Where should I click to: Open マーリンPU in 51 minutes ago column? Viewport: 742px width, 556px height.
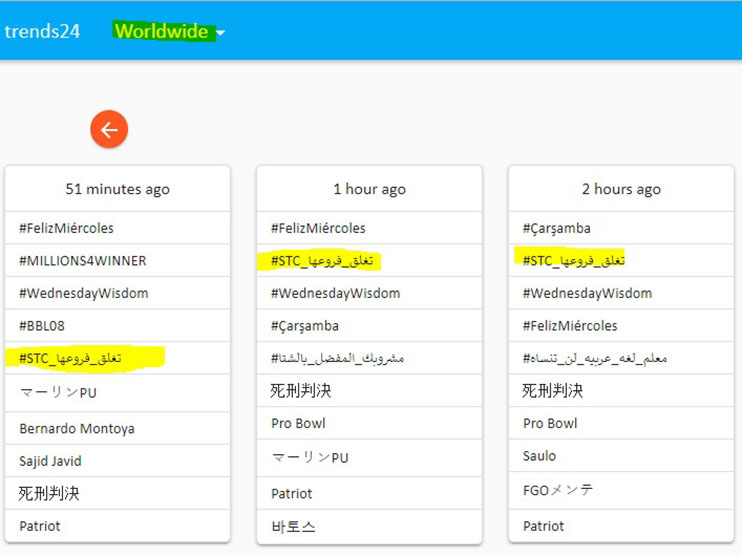pyautogui.click(x=58, y=392)
